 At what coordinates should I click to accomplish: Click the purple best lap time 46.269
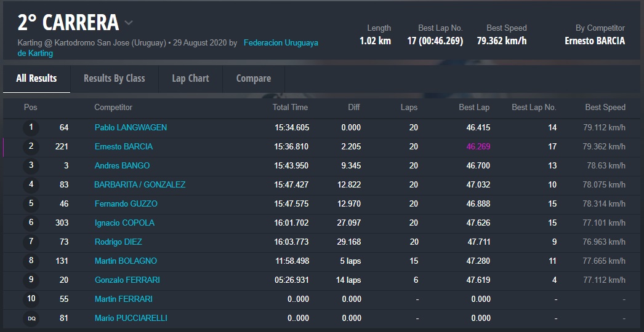click(x=478, y=146)
